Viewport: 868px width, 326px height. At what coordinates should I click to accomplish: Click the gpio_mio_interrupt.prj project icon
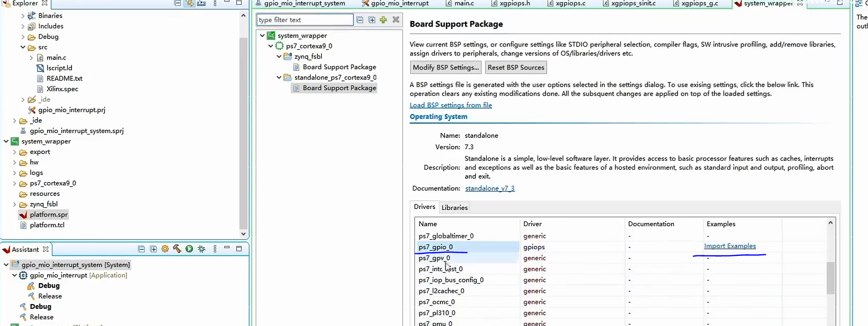[x=32, y=110]
